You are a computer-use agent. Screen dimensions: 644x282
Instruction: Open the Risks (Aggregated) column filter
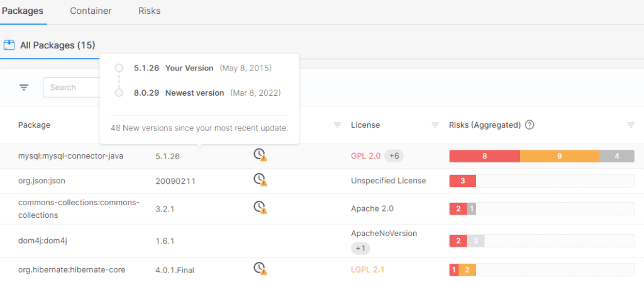[x=631, y=125]
